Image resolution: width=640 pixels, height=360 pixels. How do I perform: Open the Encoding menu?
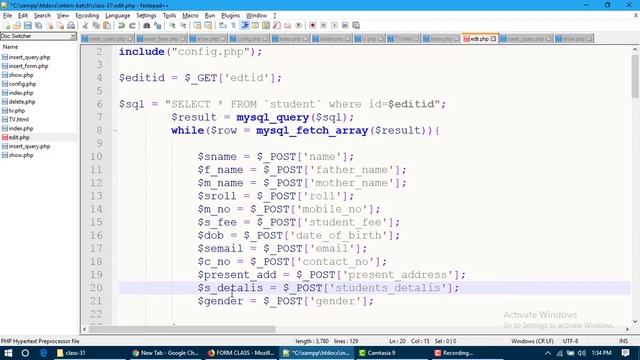pyautogui.click(x=87, y=16)
